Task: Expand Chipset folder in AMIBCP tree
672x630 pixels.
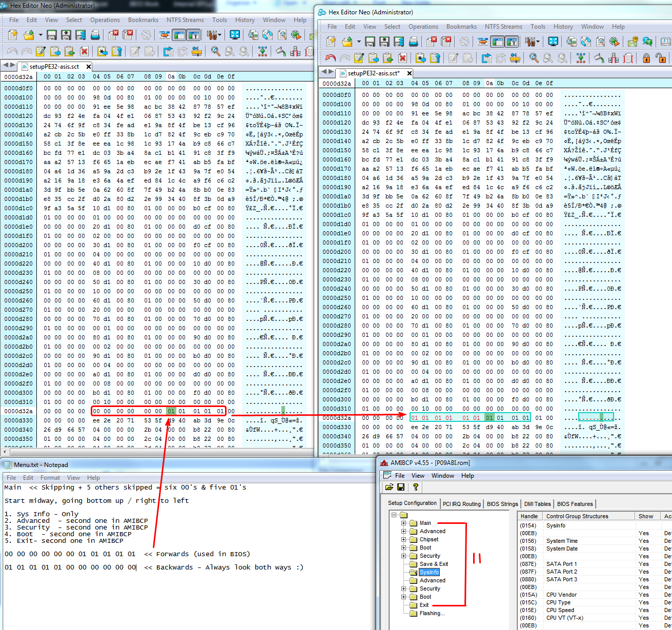Action: pyautogui.click(x=404, y=540)
